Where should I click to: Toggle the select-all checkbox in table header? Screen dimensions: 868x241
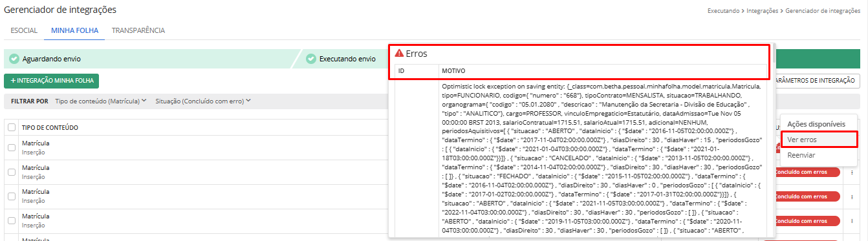pos(12,127)
